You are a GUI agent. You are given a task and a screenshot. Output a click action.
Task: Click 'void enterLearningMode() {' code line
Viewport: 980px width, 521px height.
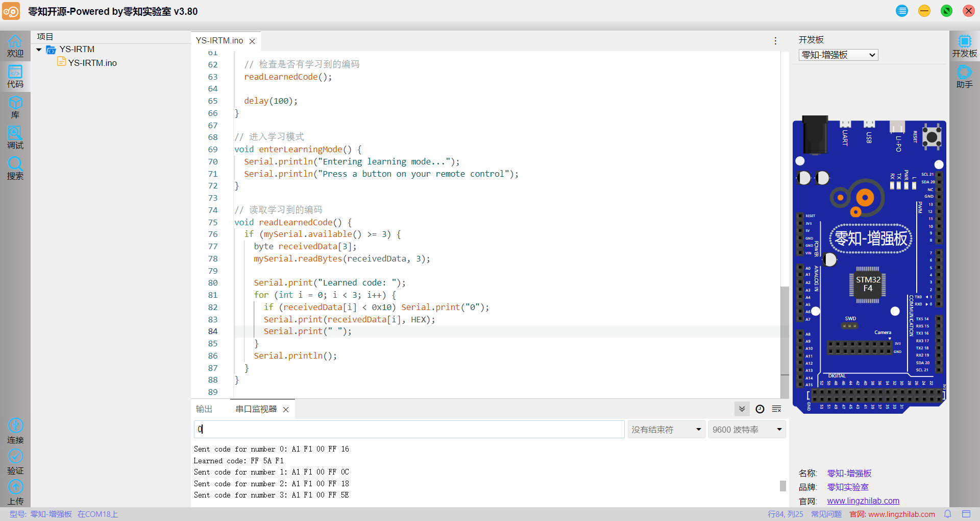(298, 150)
